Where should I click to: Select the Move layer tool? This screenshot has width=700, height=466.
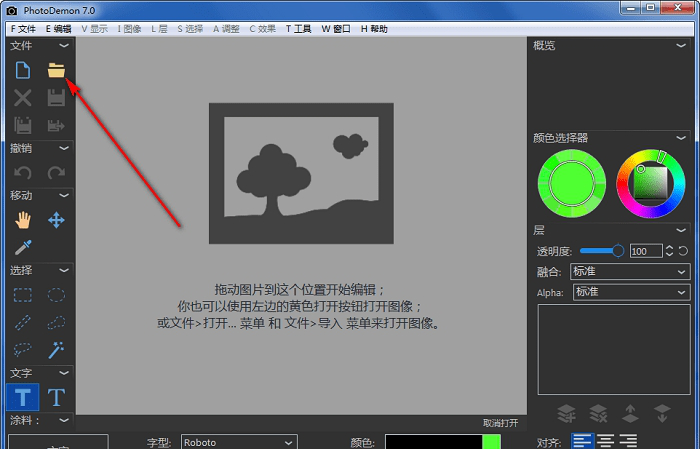[x=56, y=220]
